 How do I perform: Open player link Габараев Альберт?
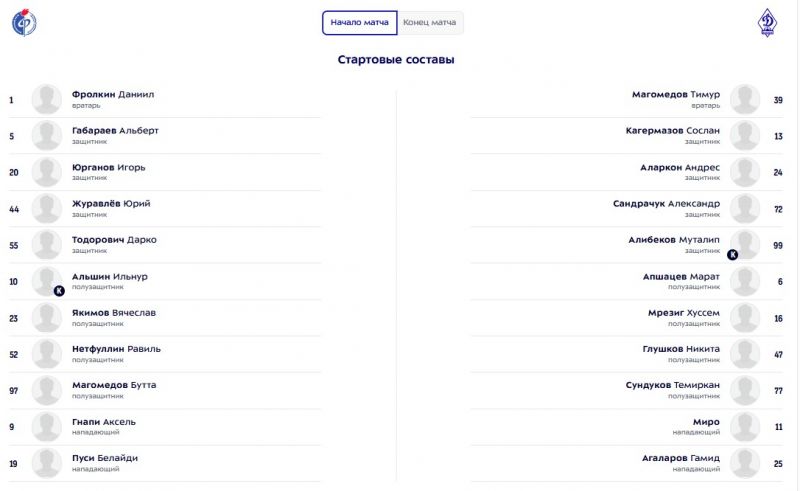115,131
